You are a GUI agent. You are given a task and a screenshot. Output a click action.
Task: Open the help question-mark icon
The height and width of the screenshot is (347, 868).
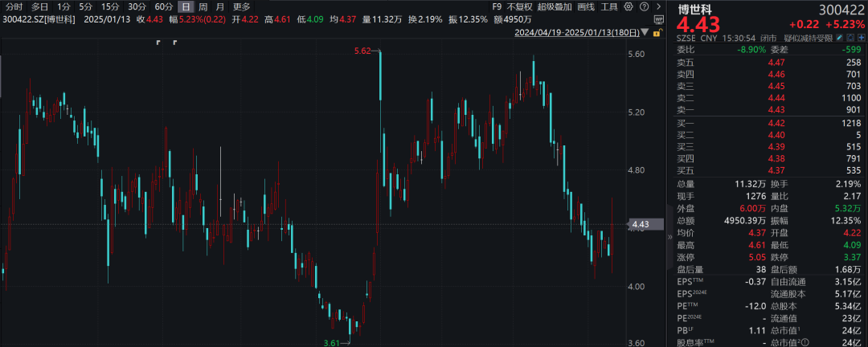643,6
